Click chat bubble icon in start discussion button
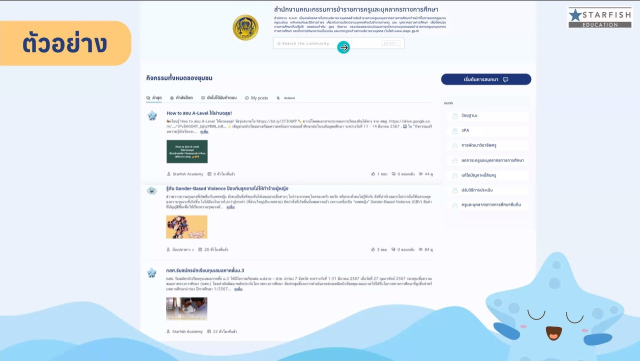Image resolution: width=640 pixels, height=361 pixels. pos(506,79)
